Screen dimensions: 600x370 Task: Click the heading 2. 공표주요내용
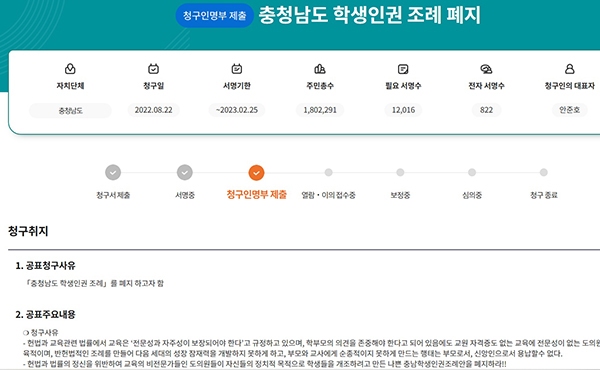click(46, 315)
